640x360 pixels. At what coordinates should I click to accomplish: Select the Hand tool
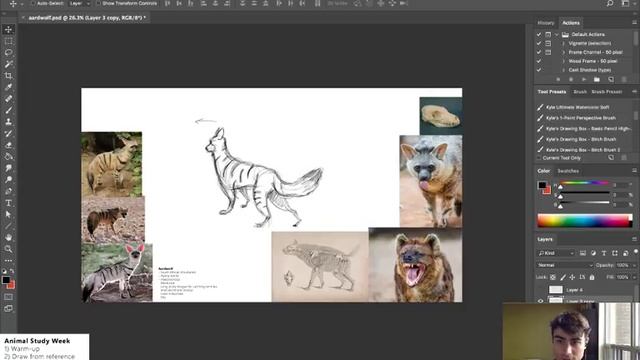coord(8,237)
